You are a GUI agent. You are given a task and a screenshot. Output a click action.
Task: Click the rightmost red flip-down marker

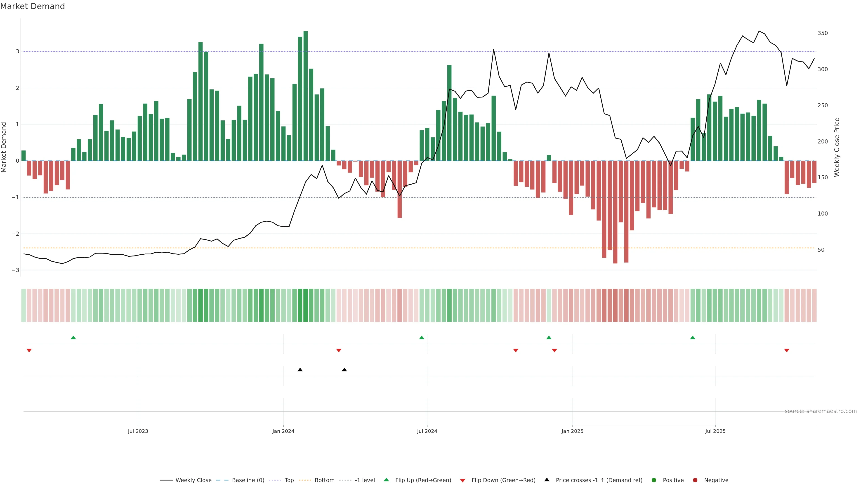(x=787, y=351)
